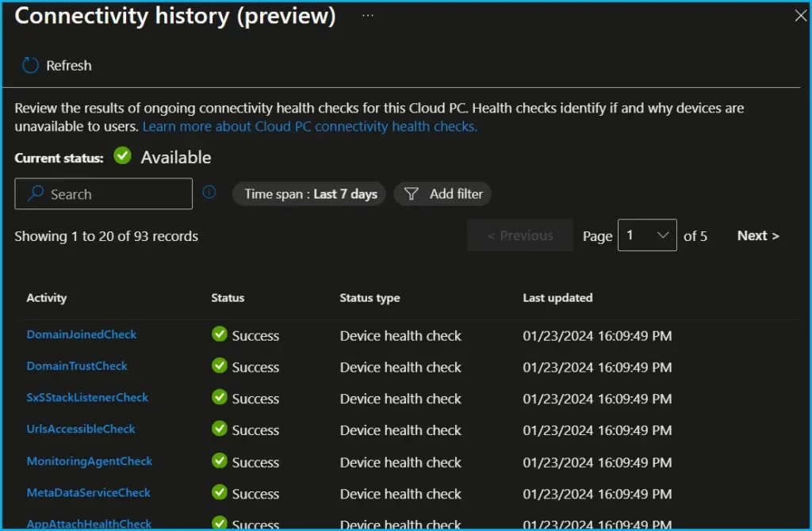Click the Refresh circular arrow icon
The height and width of the screenshot is (531, 812).
click(31, 65)
